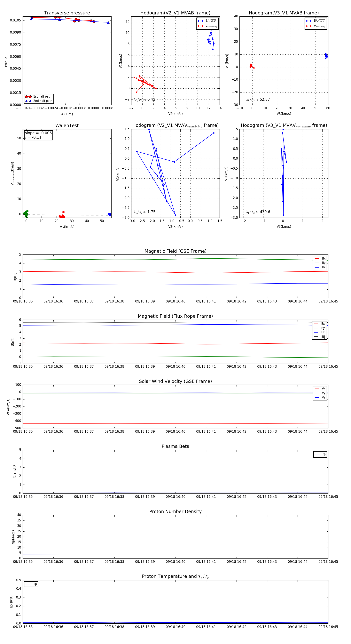Click 'Hodogram(V3_V1 MVAB frame)' title
This screenshot has height=644, width=351.
284,13
